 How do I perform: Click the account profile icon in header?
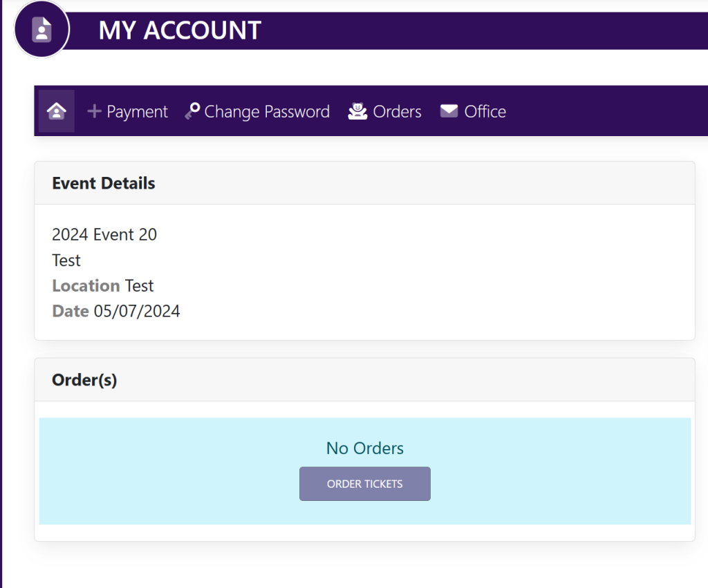click(41, 30)
